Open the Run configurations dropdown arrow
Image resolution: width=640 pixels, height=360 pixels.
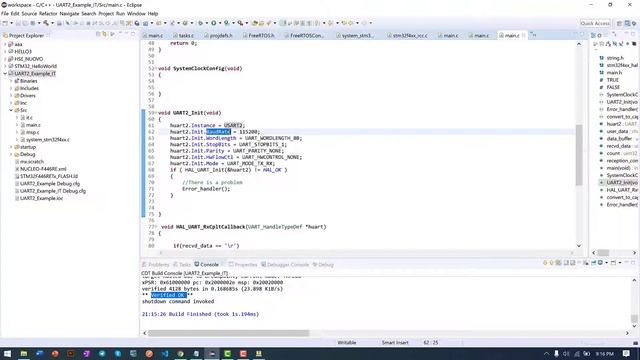[x=220, y=23]
